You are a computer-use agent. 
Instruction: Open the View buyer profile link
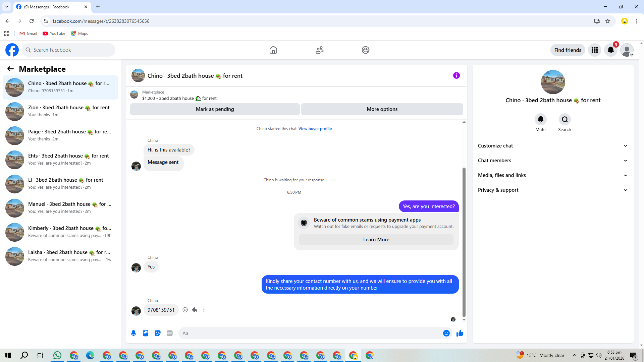click(x=315, y=129)
